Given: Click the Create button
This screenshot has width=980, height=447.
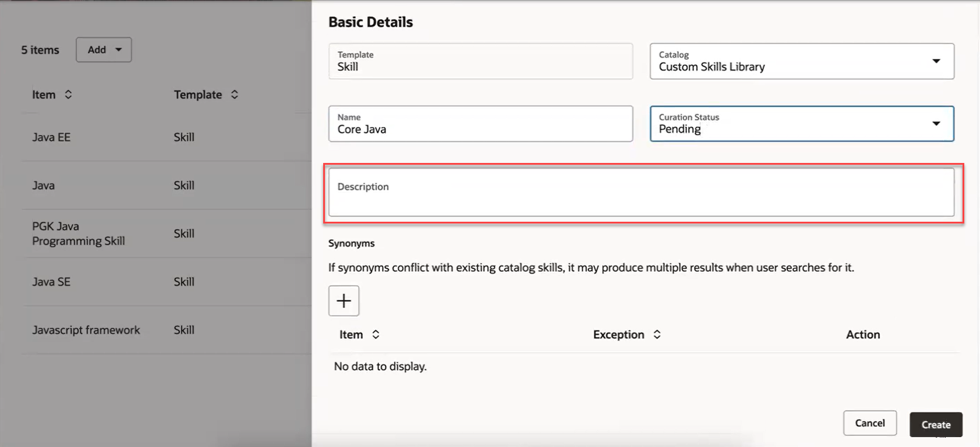Looking at the screenshot, I should (936, 425).
